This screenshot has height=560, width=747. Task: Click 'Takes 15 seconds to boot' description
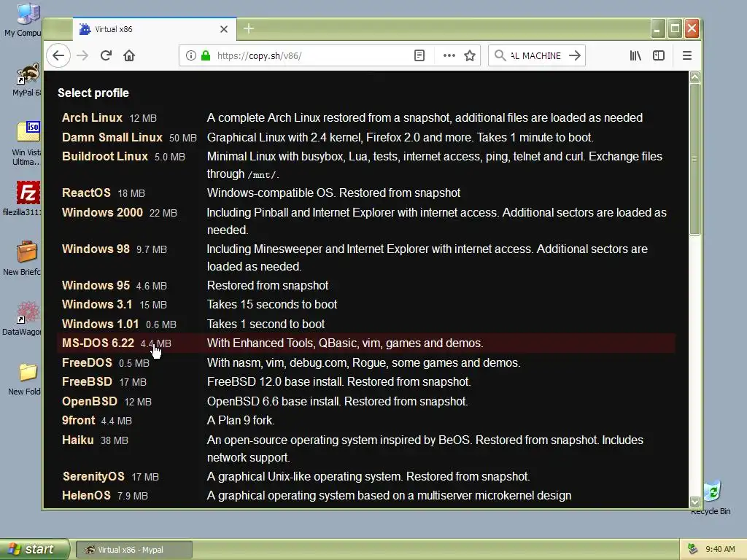(272, 304)
